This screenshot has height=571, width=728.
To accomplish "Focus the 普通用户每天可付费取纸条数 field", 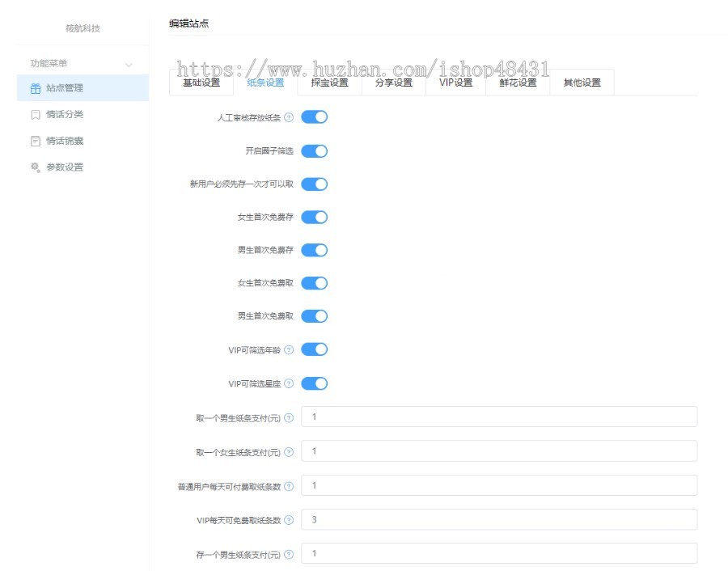I will (x=499, y=485).
